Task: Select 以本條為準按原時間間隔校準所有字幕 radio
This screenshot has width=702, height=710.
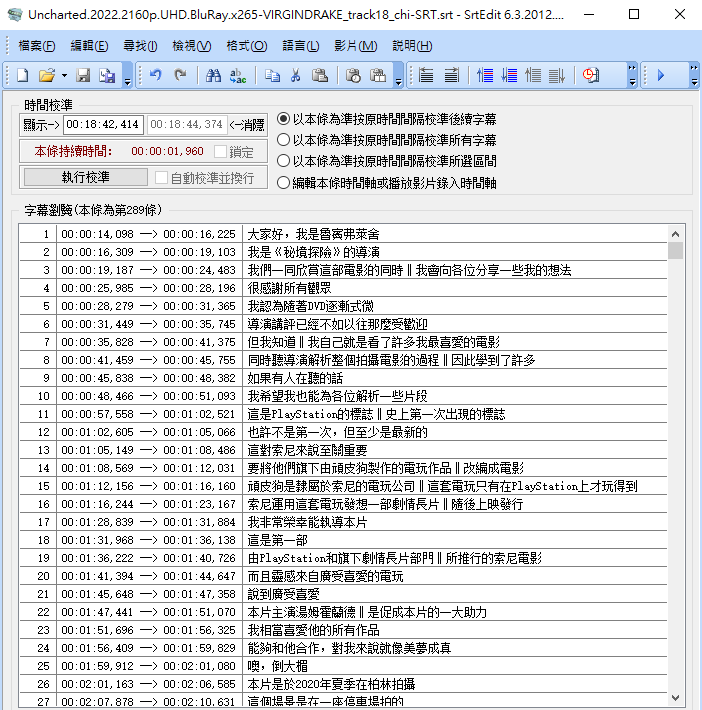Action: pyautogui.click(x=284, y=139)
